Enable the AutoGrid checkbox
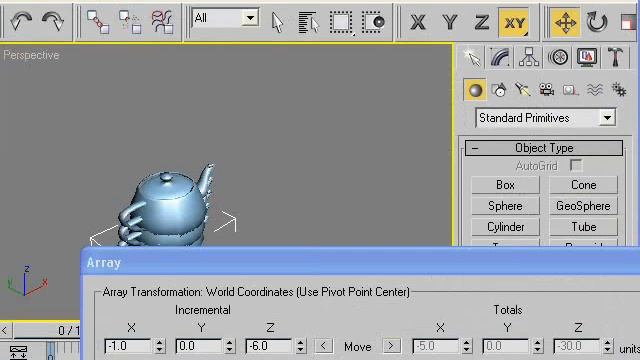This screenshot has width=640, height=360. [x=576, y=165]
